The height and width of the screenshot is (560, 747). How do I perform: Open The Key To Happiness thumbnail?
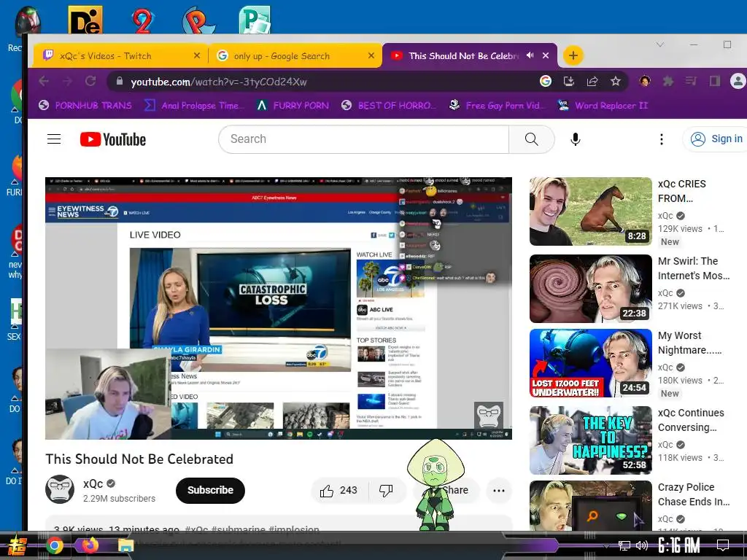[x=590, y=440]
